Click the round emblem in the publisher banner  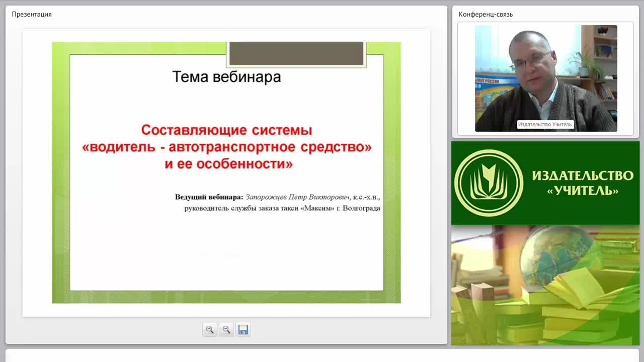click(489, 183)
